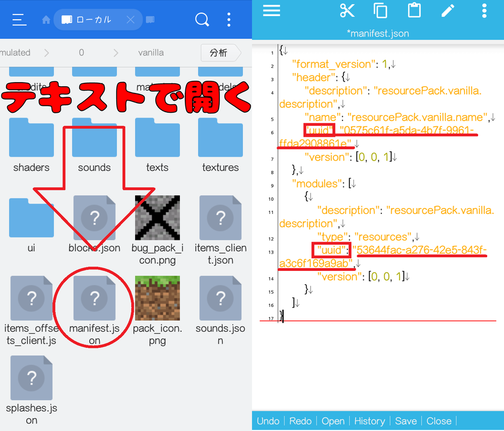The height and width of the screenshot is (431, 504).
Task: Click the Copy icon in editor
Action: 380,11
